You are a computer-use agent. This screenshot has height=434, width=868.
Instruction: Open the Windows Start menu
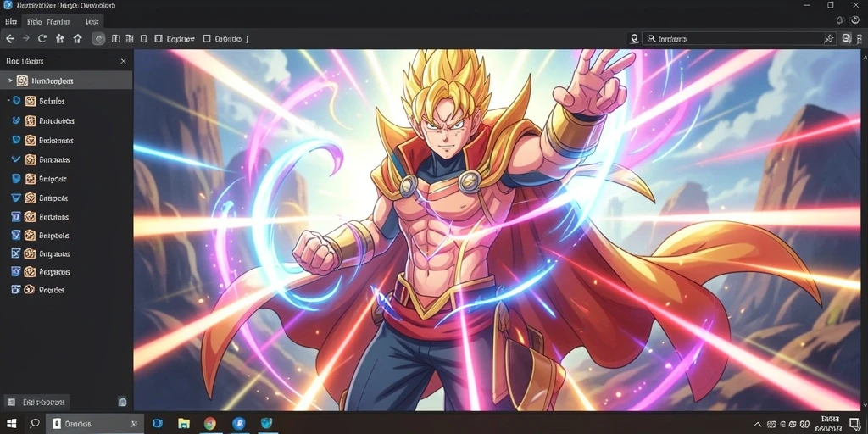(11, 424)
